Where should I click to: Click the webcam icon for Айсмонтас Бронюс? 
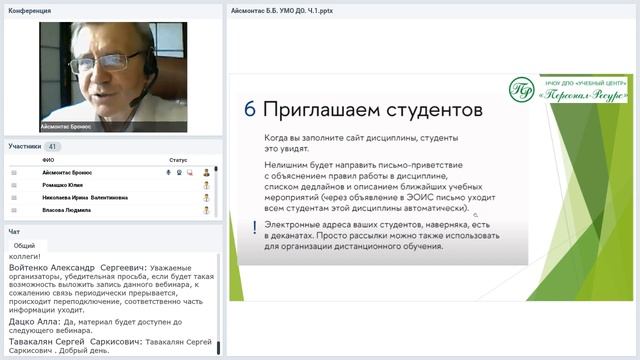point(179,173)
